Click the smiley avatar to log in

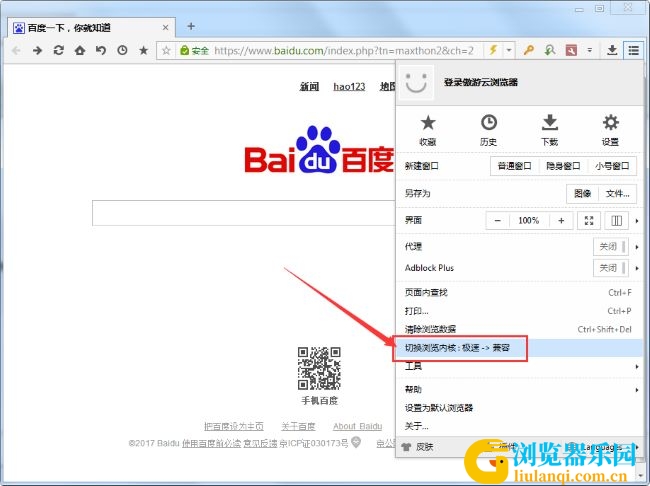pos(416,83)
